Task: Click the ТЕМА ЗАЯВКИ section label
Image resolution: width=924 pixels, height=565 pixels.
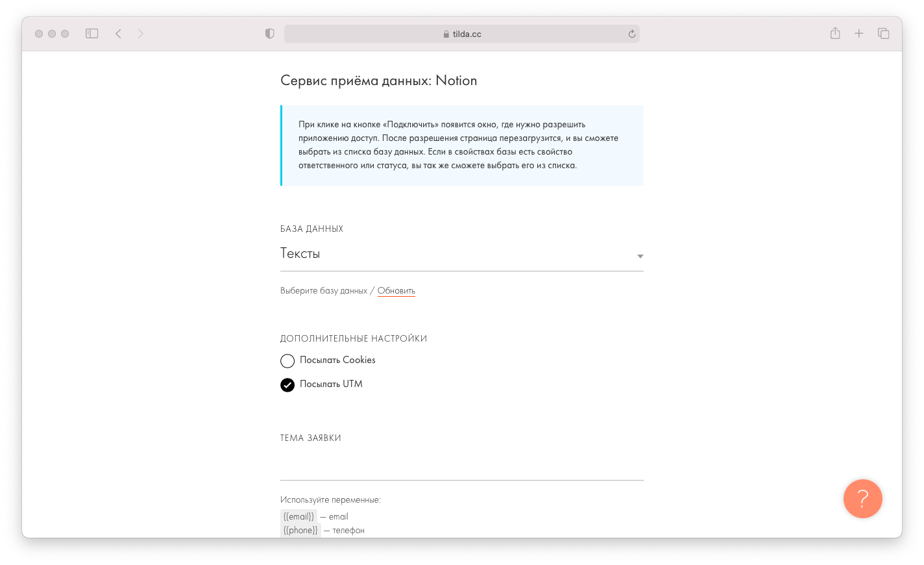Action: [x=311, y=438]
